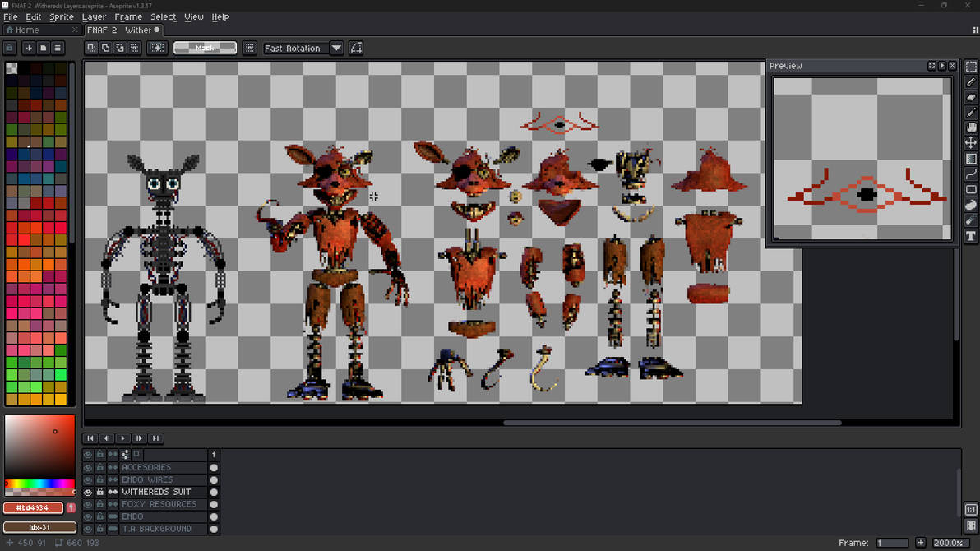Open the View menu

[194, 17]
